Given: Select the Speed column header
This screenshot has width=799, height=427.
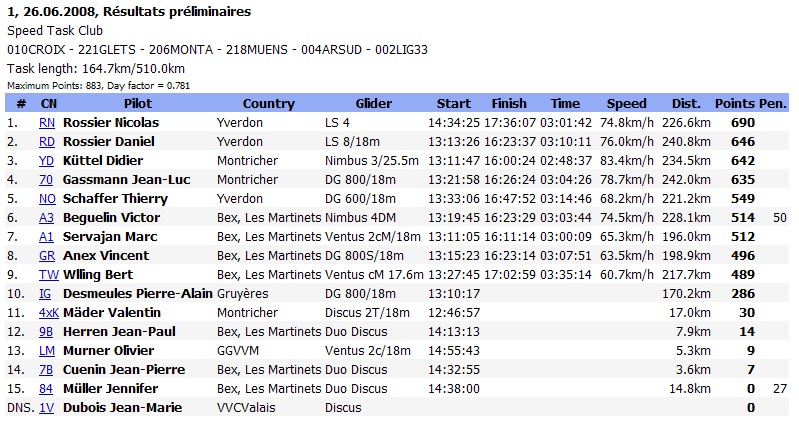Looking at the screenshot, I should click(627, 103).
